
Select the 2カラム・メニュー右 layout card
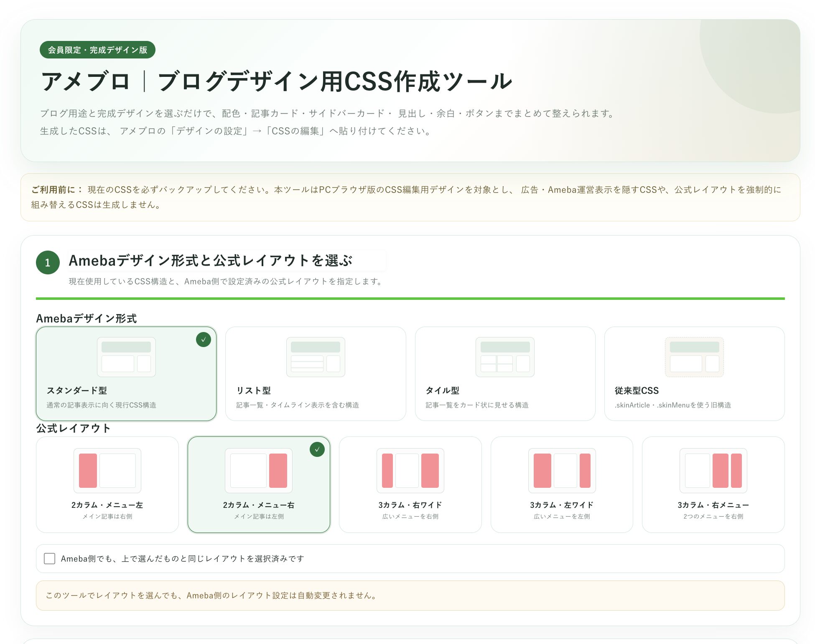pos(259,484)
